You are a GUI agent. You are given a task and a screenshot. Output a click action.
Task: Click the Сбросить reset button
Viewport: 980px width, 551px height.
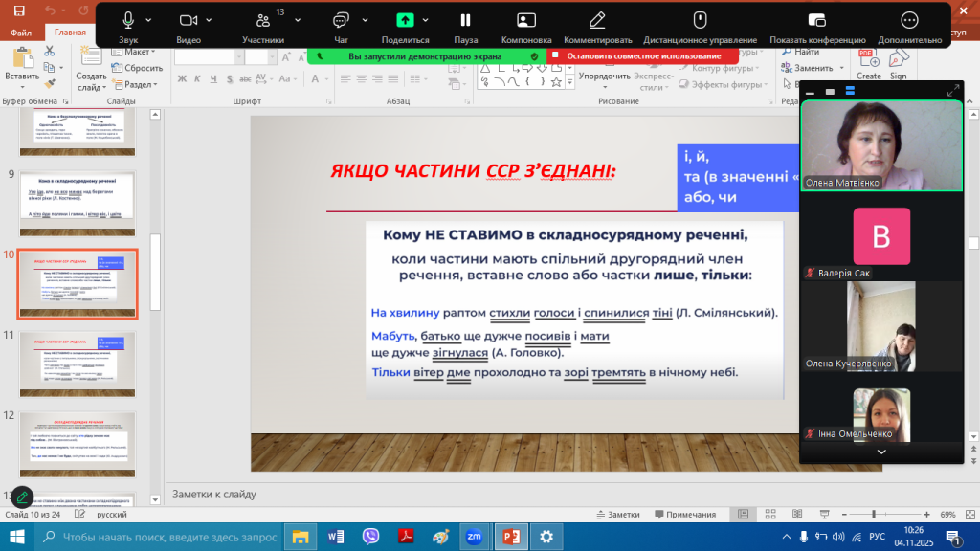tap(137, 68)
